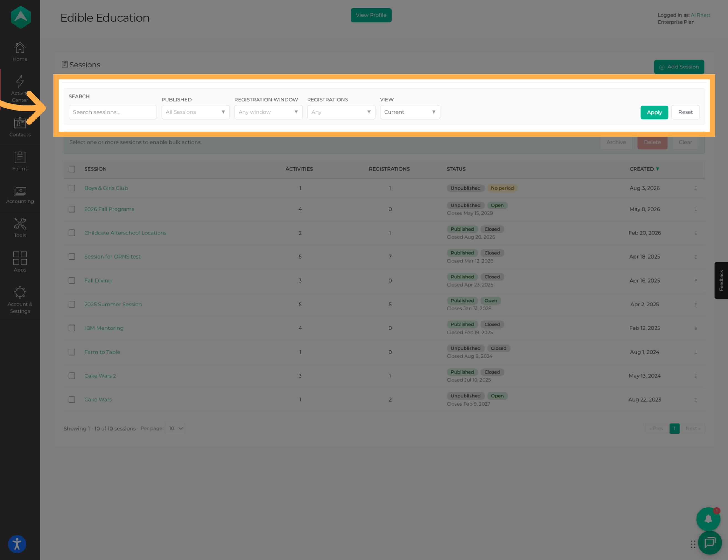728x560 pixels.
Task: Open the row menu for Cake Wars 2
Action: pyautogui.click(x=696, y=376)
